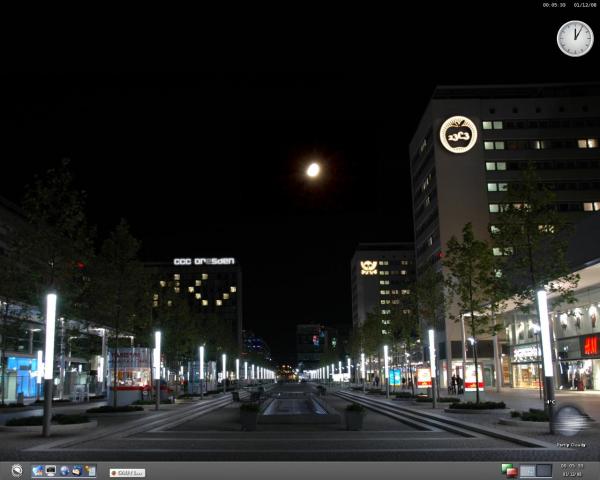Click the 01/12/08 date at top right
The width and height of the screenshot is (600, 480).
pos(585,5)
